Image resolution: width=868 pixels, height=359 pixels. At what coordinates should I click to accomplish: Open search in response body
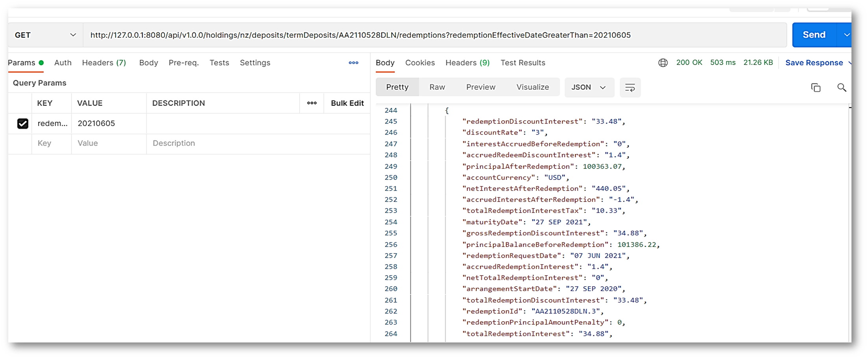coord(841,87)
